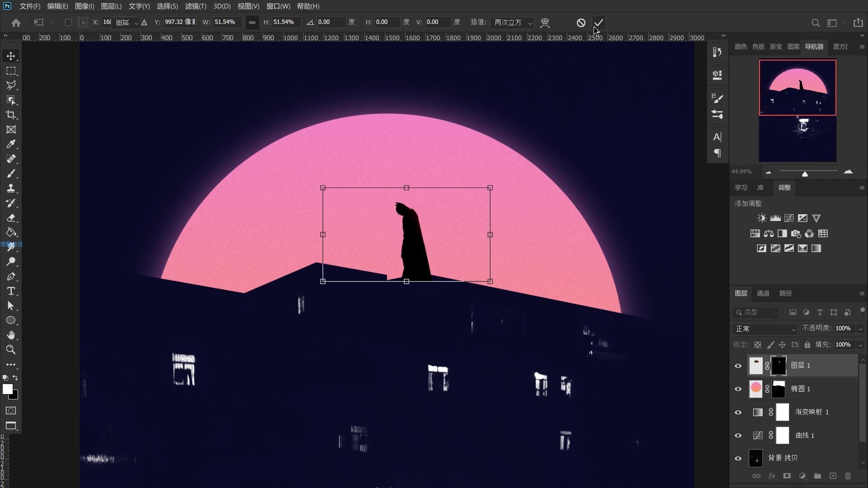This screenshot has height=488, width=868.
Task: Hide 背景 拷贝 layer visibility
Action: click(738, 459)
